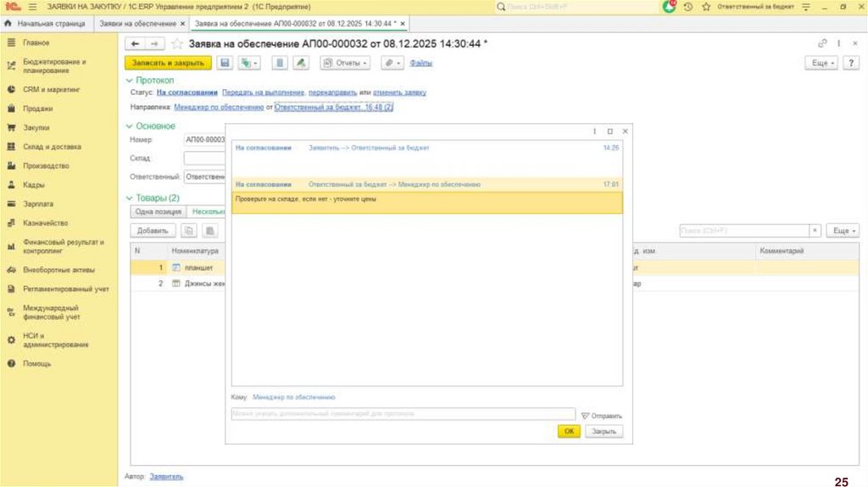Open the history clock icon
The height and width of the screenshot is (487, 868).
[x=688, y=7]
